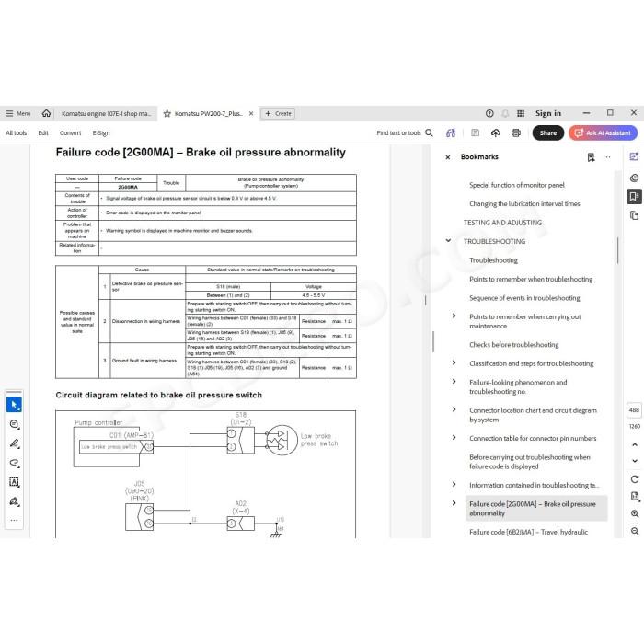Open TESTING AND ADJUSTING bookmark
644x644 pixels.
(502, 223)
